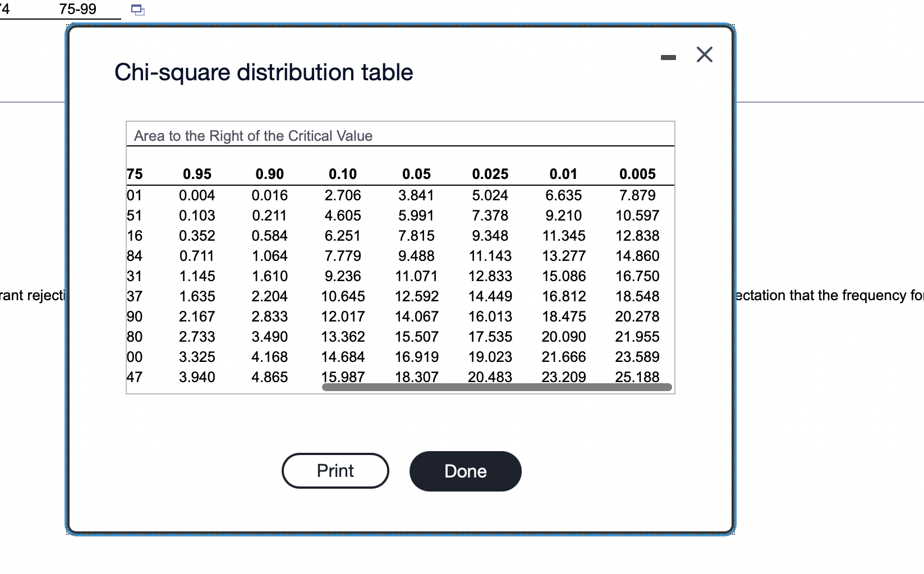Screen dimensions: 924x574
Task: Click the value 23.589
Action: point(637,357)
